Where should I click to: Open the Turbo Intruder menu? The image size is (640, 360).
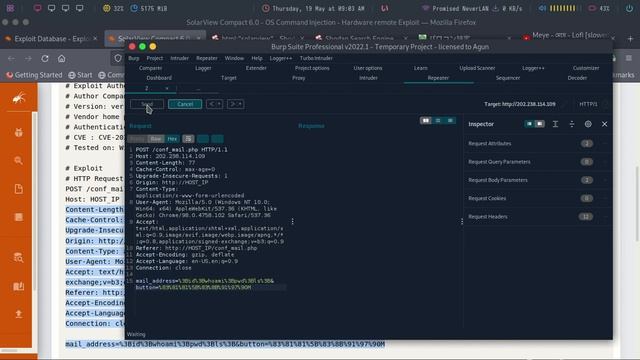pyautogui.click(x=316, y=58)
